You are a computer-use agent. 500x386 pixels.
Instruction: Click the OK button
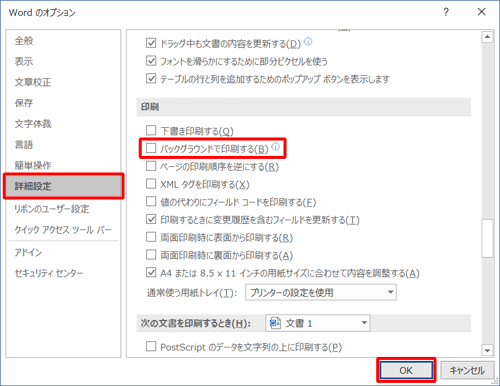pos(406,370)
